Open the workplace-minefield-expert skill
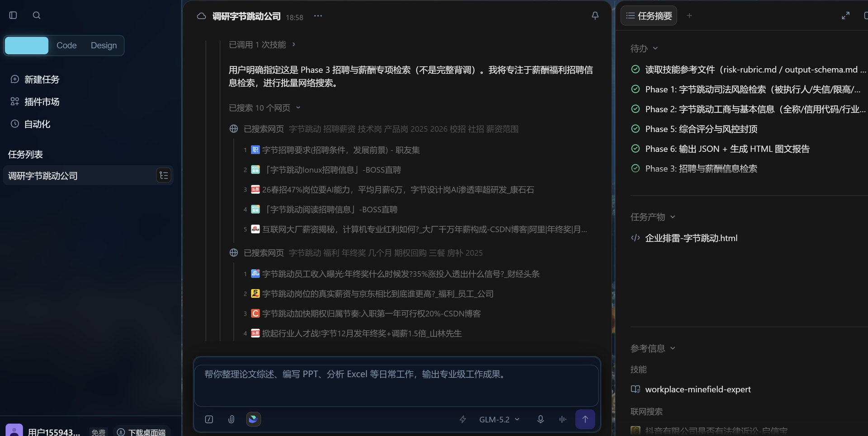Image resolution: width=868 pixels, height=436 pixels. point(698,389)
